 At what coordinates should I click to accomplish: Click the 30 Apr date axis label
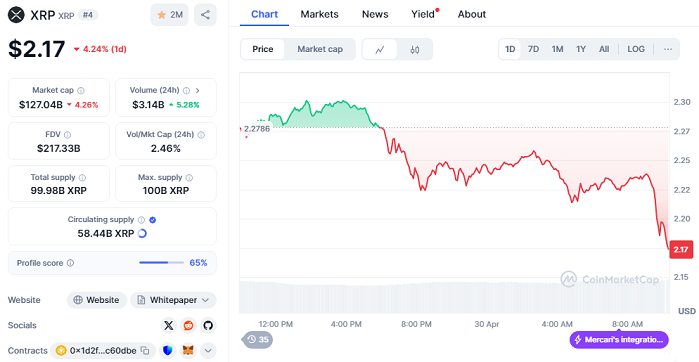[x=487, y=324]
